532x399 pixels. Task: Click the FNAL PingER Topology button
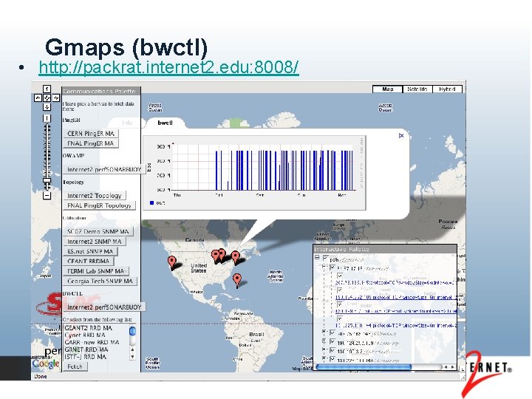[x=99, y=205]
